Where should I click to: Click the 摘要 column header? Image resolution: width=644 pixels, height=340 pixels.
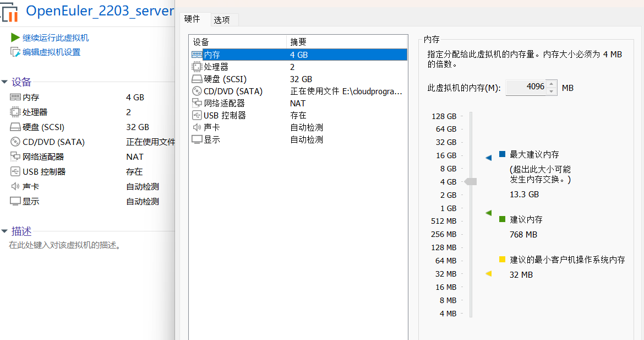click(347, 42)
